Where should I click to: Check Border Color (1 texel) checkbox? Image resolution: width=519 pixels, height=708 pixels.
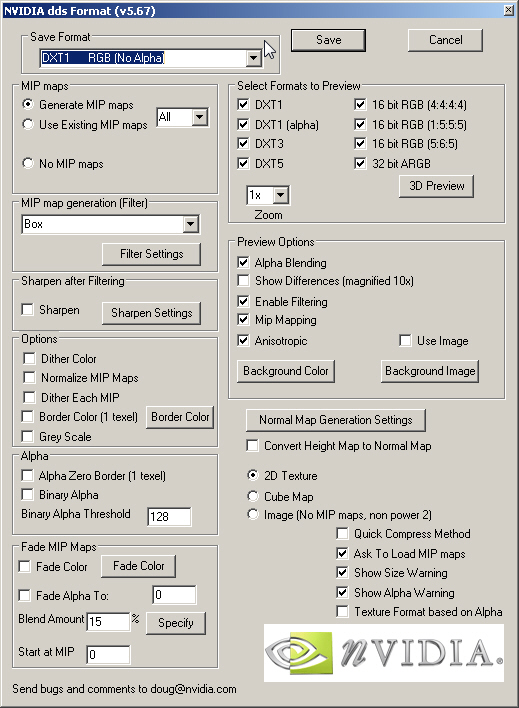click(28, 416)
